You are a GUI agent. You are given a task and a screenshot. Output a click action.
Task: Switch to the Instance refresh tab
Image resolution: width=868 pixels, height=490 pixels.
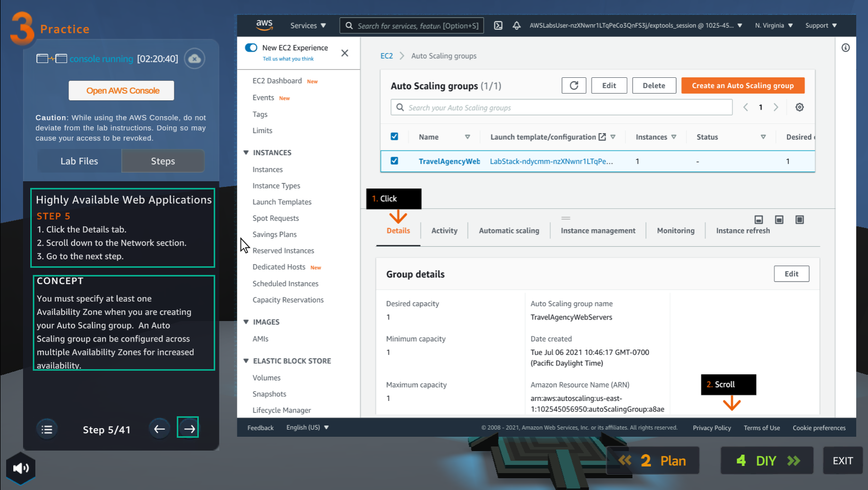point(743,231)
